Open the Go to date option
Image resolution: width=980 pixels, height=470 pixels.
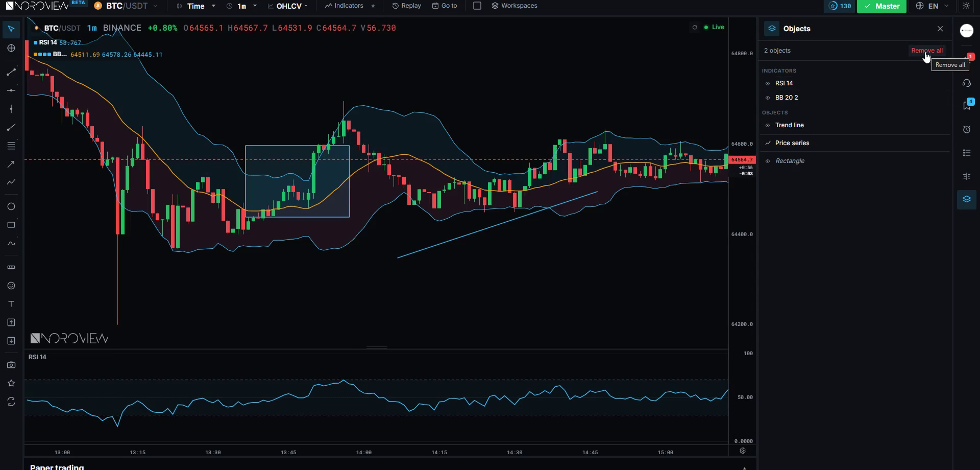click(x=445, y=6)
